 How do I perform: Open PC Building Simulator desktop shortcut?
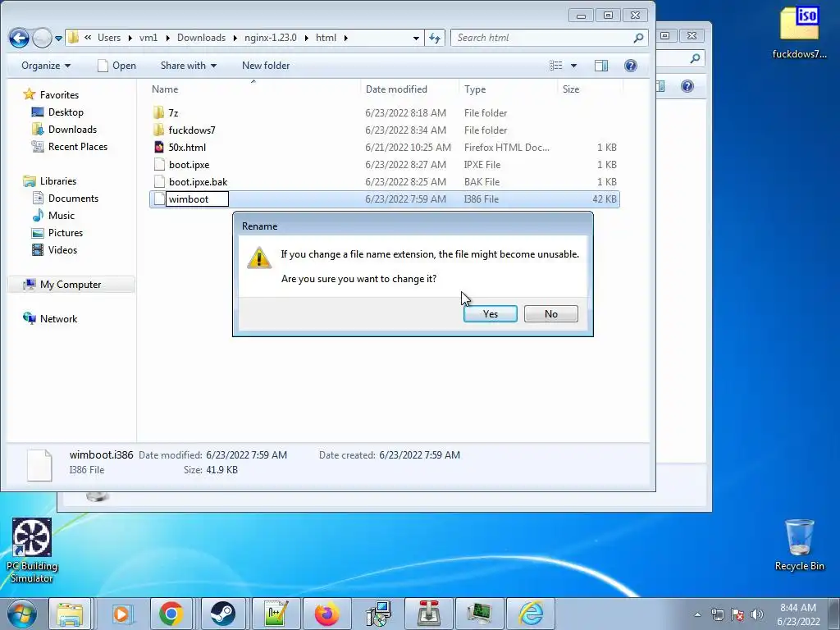(32, 550)
